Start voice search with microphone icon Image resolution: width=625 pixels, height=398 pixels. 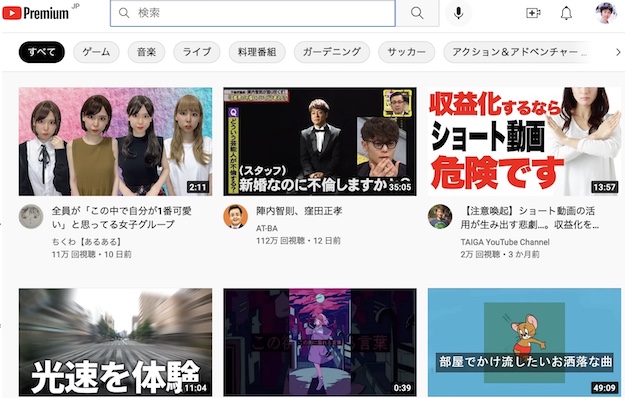click(458, 13)
